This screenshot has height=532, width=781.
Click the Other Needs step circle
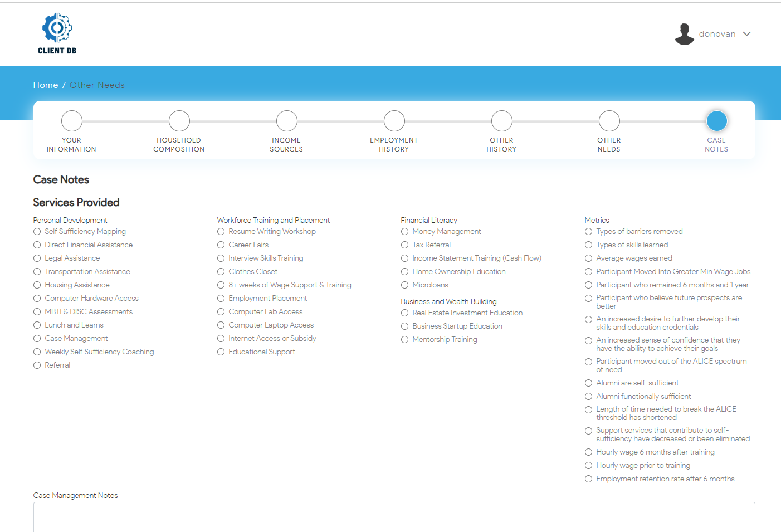pos(609,121)
